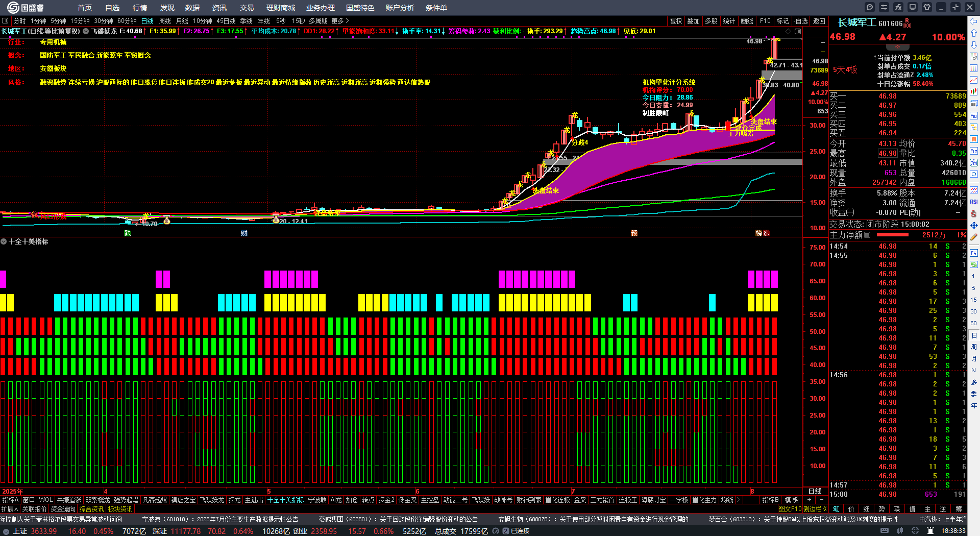Click the chess rook icon in status bar
This screenshot has width=980, height=536.
tap(930, 531)
